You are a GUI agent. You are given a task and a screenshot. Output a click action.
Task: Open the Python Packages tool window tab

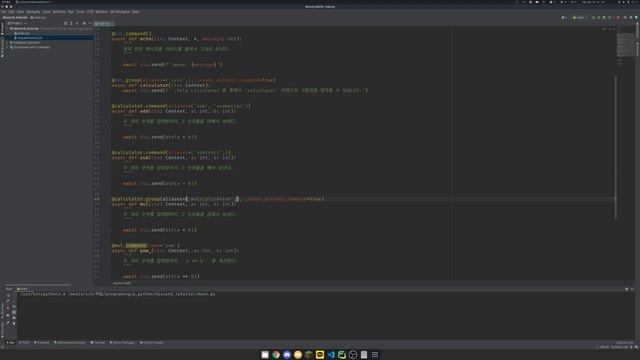(x=122, y=342)
